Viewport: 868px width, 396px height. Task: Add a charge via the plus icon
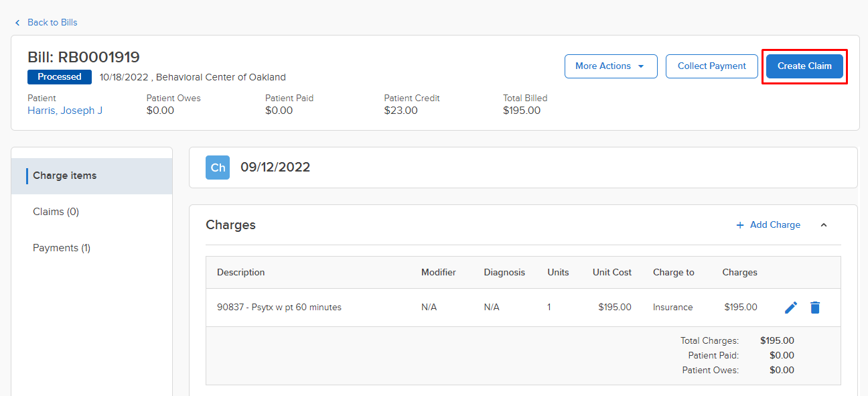(739, 224)
